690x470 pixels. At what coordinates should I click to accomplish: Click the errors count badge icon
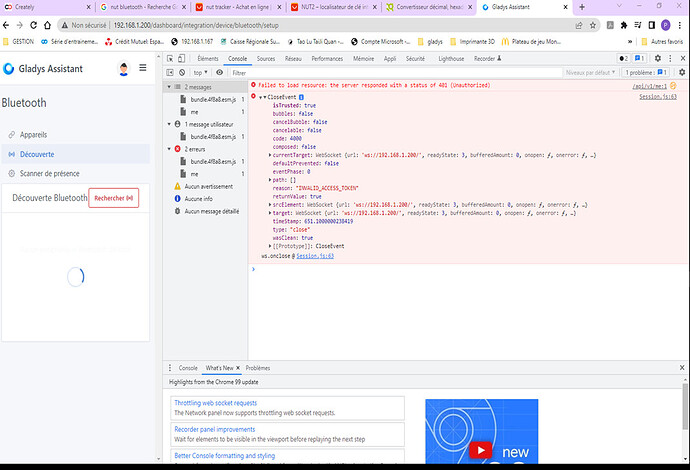tap(623, 59)
